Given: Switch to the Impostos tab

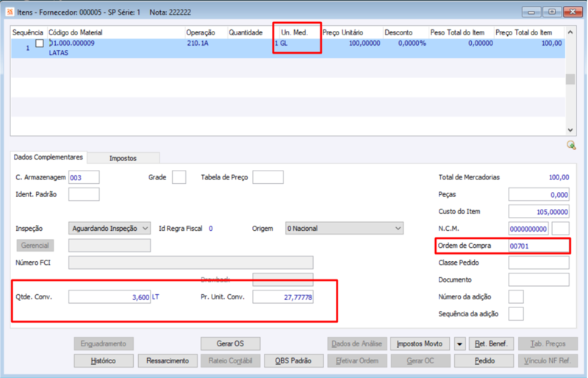Looking at the screenshot, I should (x=123, y=158).
